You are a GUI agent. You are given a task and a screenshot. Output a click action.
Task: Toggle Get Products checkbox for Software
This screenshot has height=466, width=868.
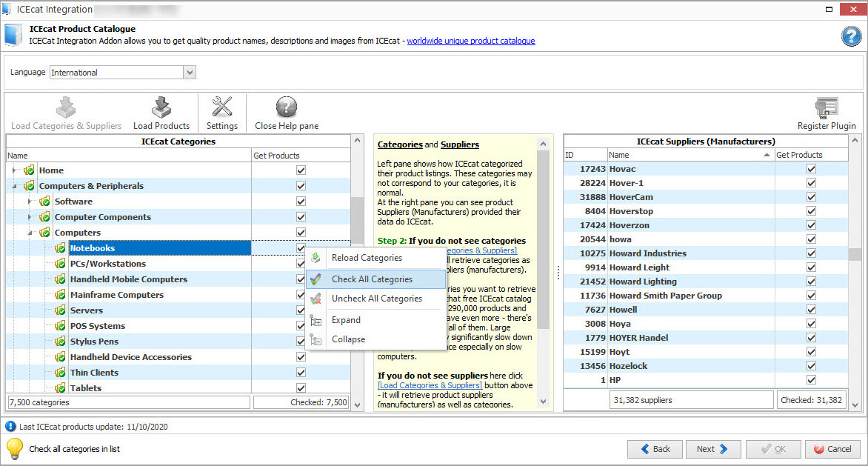[301, 201]
